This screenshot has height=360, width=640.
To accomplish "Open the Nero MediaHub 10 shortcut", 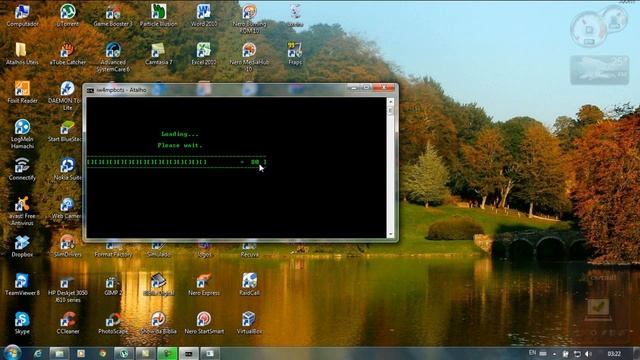I will 249,57.
